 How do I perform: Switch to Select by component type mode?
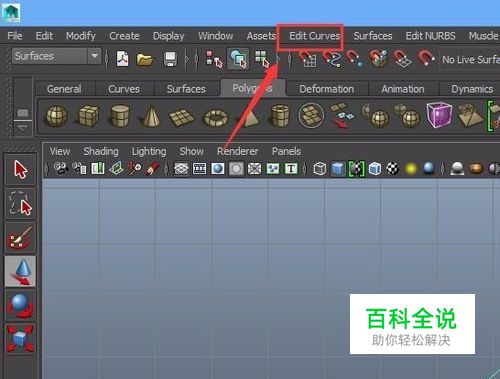pos(262,59)
